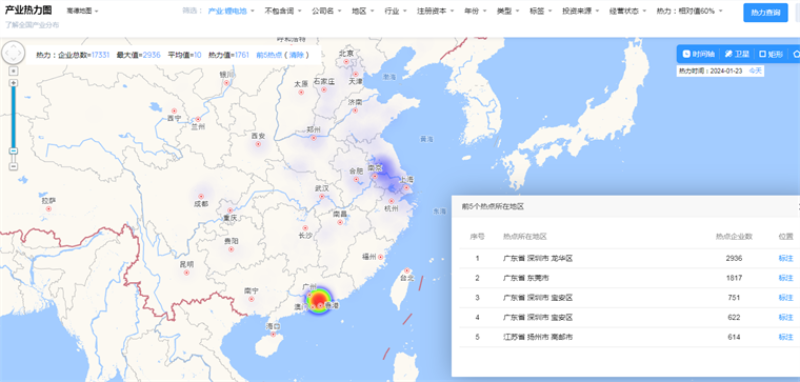Click the 上海 city marker
Image resolution: width=800 pixels, height=382 pixels.
(x=407, y=188)
